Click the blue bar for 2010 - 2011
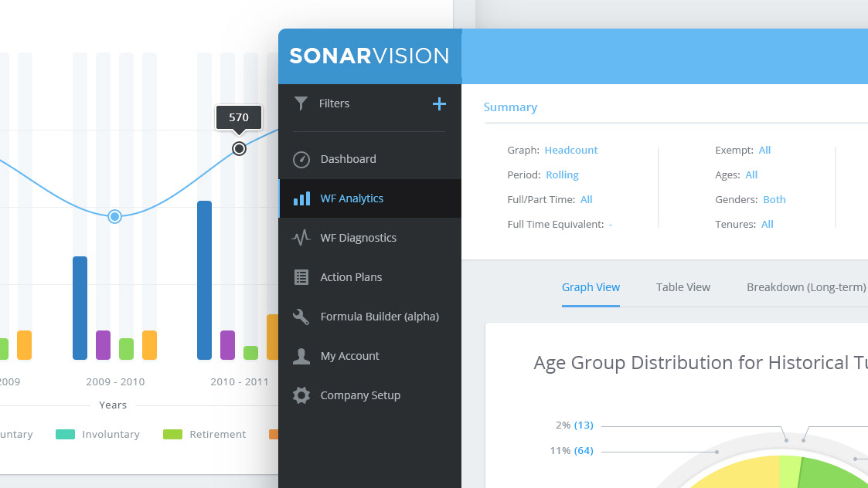868x488 pixels. click(204, 280)
